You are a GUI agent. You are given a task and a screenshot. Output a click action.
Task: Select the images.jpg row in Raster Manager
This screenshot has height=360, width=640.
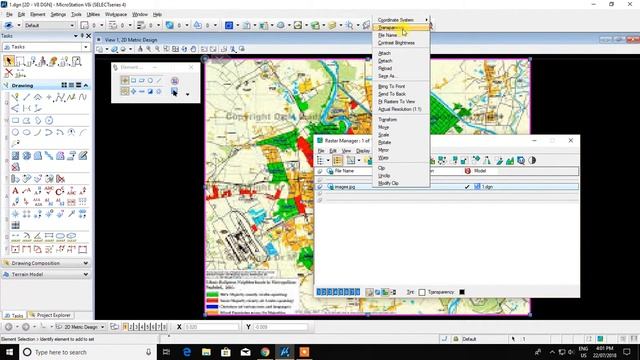click(447, 187)
